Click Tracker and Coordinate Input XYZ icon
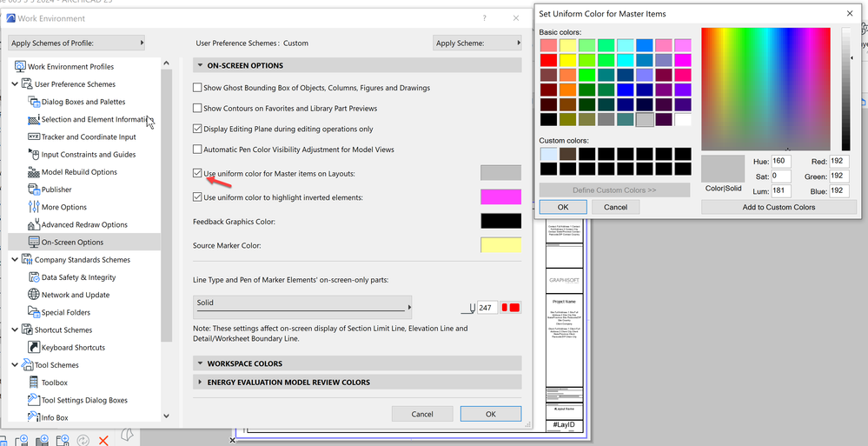This screenshot has width=868, height=446. [34, 136]
